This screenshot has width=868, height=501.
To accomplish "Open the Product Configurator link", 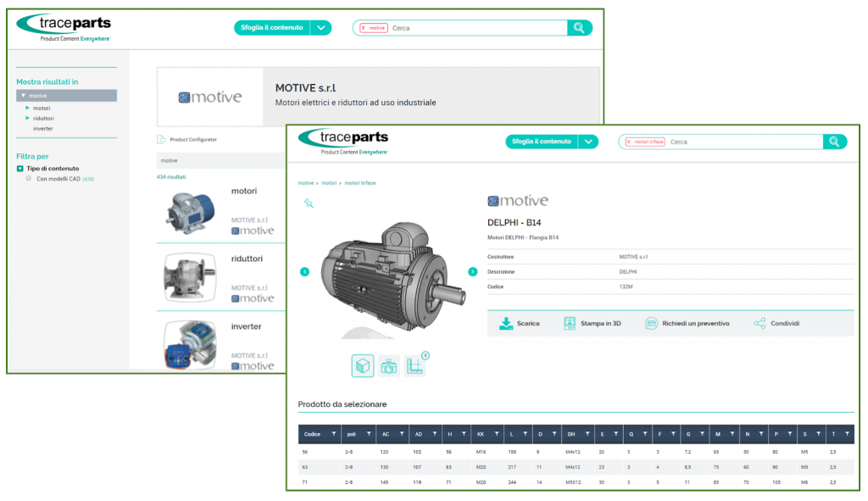I will pyautogui.click(x=192, y=139).
